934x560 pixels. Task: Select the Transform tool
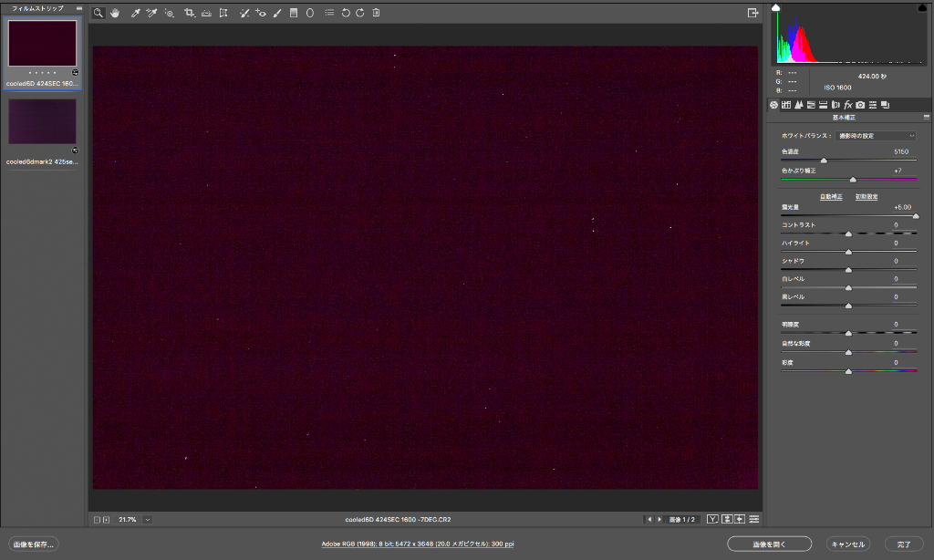click(223, 13)
